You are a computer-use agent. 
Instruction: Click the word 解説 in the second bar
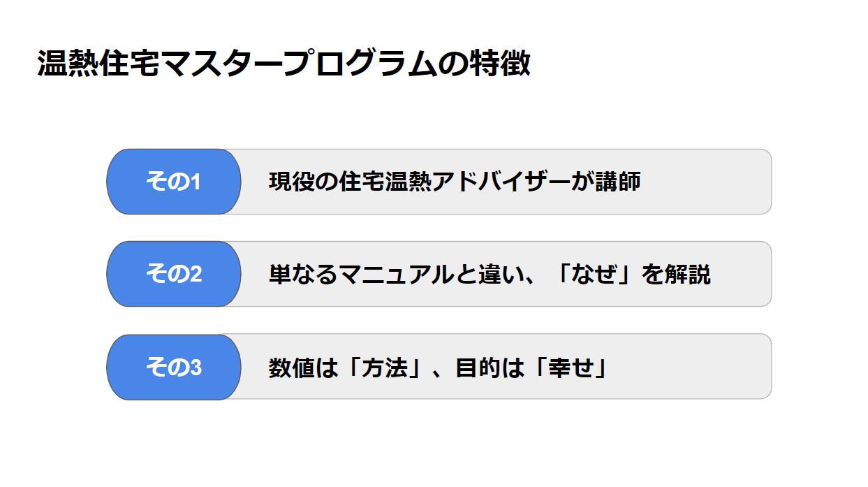(x=687, y=274)
